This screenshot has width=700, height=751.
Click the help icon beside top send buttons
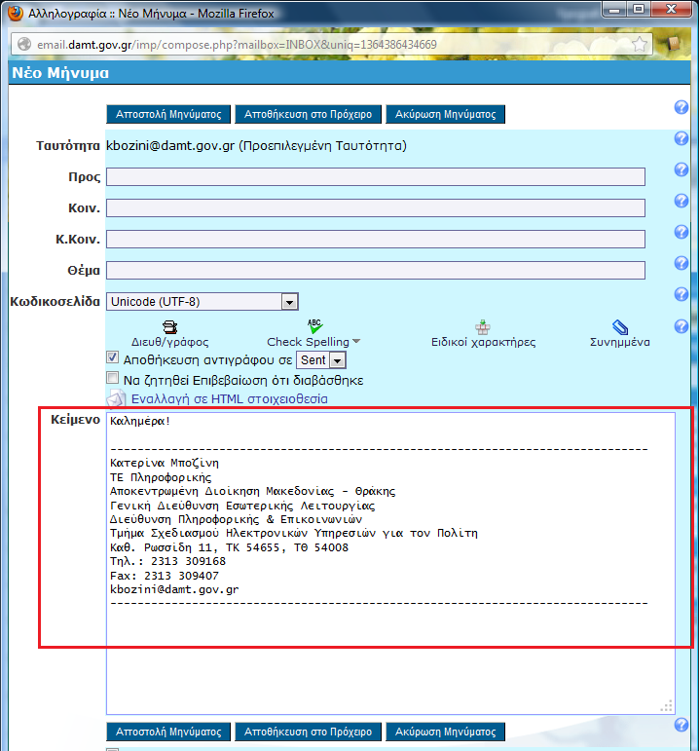coord(681,107)
